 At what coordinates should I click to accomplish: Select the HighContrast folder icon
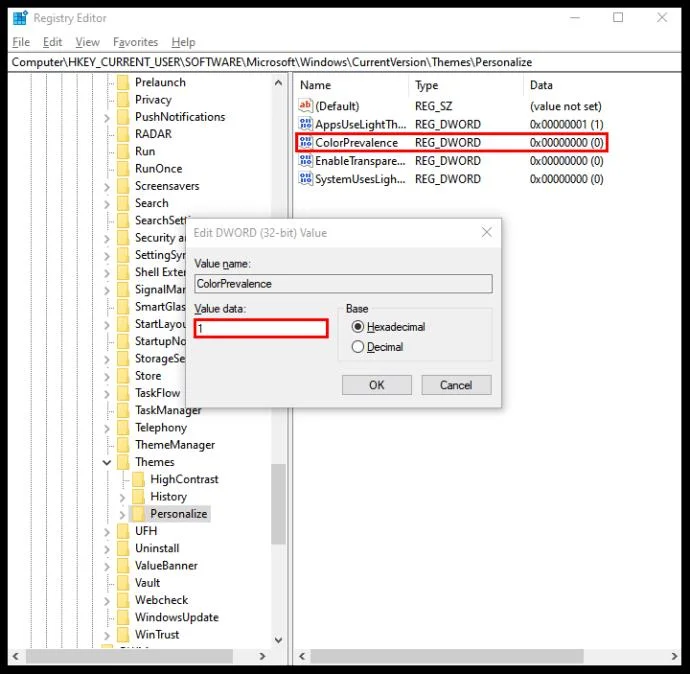pyautogui.click(x=138, y=479)
